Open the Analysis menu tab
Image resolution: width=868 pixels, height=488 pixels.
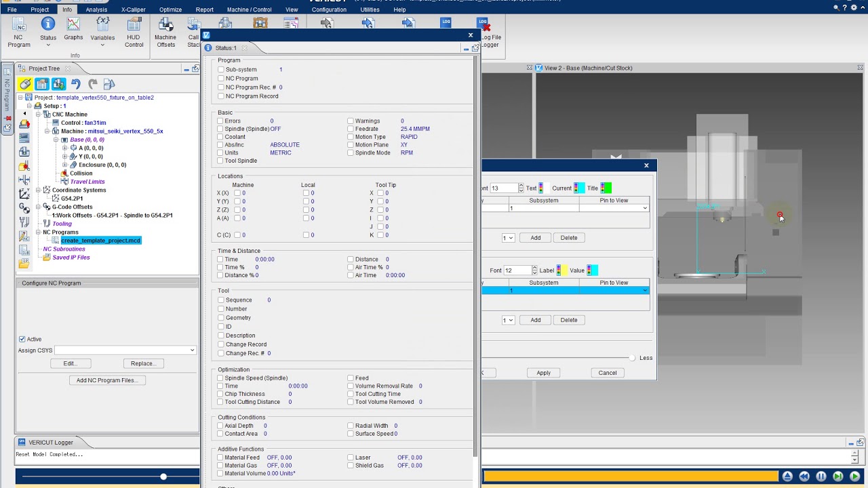point(96,9)
